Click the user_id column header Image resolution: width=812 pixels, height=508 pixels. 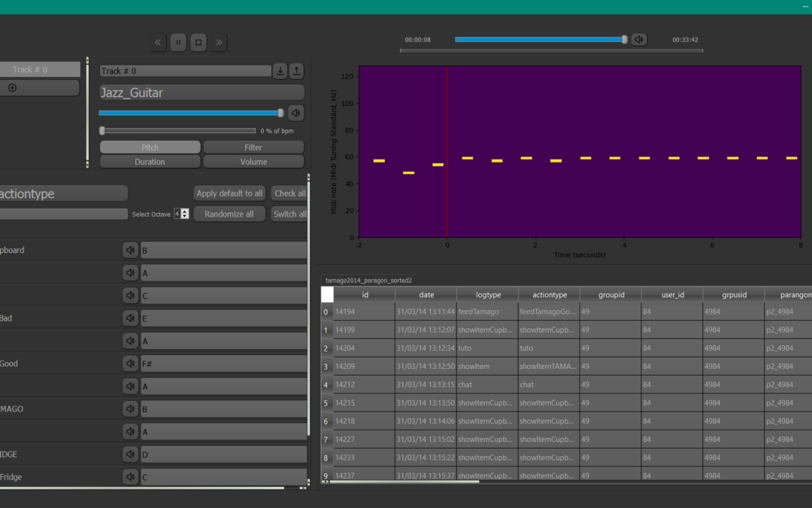pos(673,294)
